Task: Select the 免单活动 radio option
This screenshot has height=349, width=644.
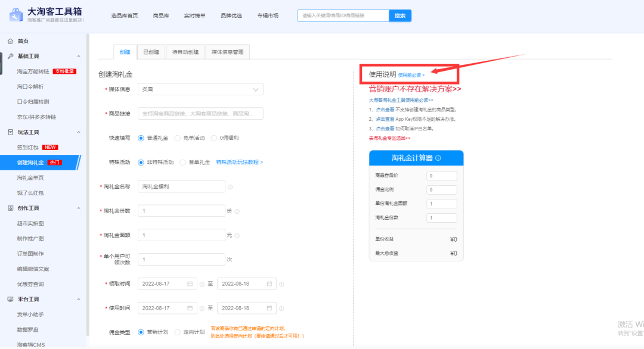Action: point(178,138)
